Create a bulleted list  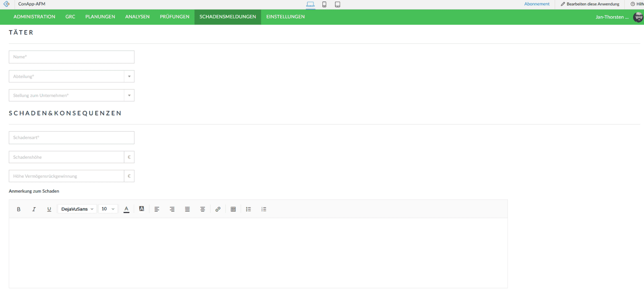coord(248,209)
